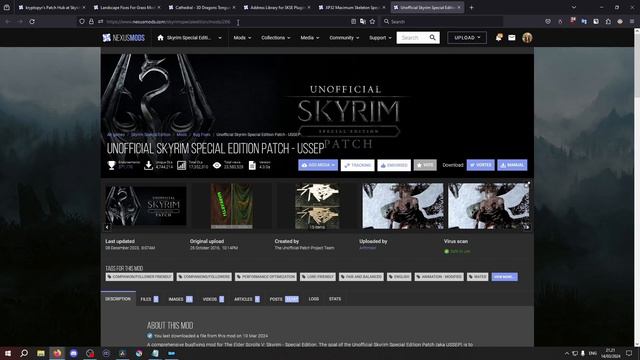Click the unique downloads arrow icon
The width and height of the screenshot is (640, 360).
(149, 165)
